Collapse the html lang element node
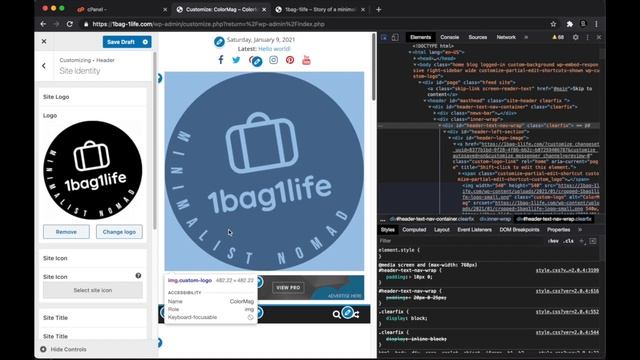Image resolution: width=640 pixels, height=360 pixels. coord(410,52)
